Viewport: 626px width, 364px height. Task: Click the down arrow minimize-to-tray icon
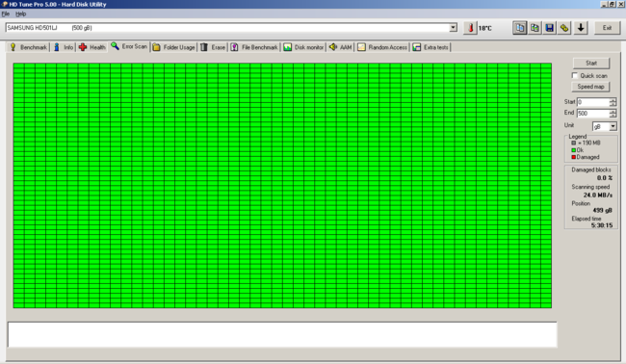[x=581, y=28]
